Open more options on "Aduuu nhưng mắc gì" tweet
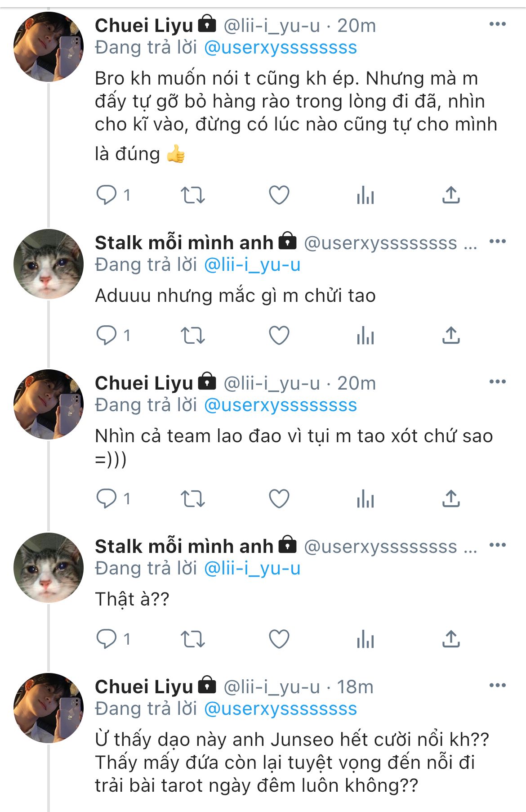The width and height of the screenshot is (526, 812). coord(497,242)
